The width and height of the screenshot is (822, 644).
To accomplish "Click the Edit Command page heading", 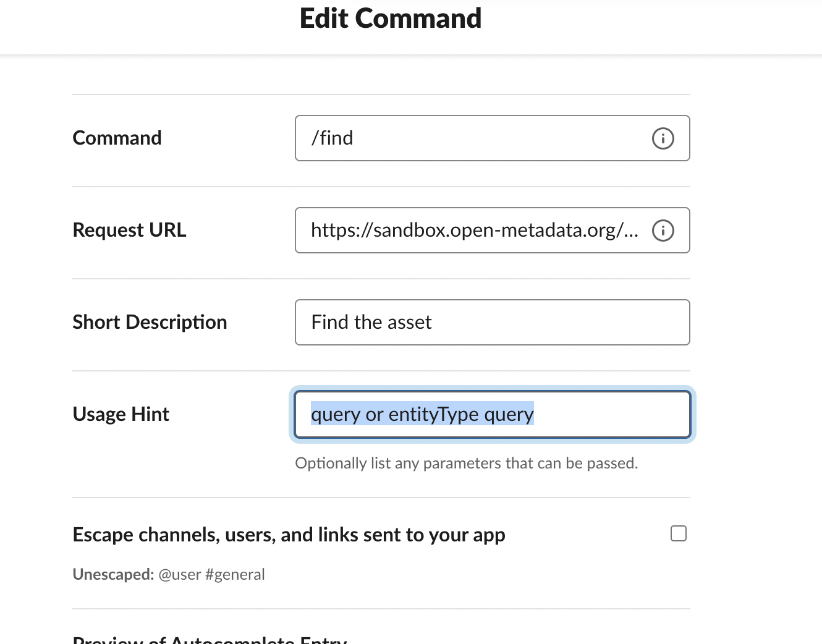I will pos(390,19).
